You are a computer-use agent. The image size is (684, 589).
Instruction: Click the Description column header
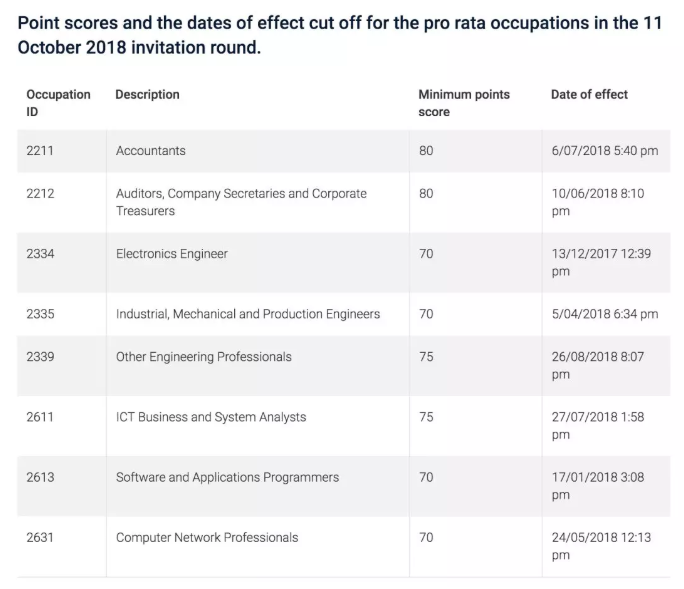click(x=147, y=94)
